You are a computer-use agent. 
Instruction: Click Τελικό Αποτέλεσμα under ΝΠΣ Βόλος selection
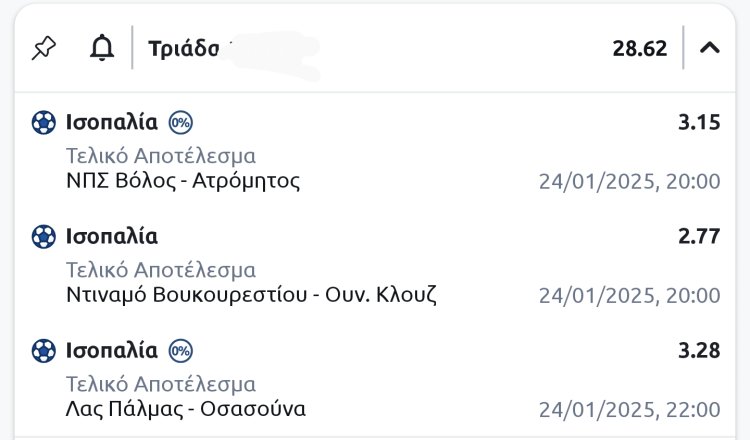[160, 156]
